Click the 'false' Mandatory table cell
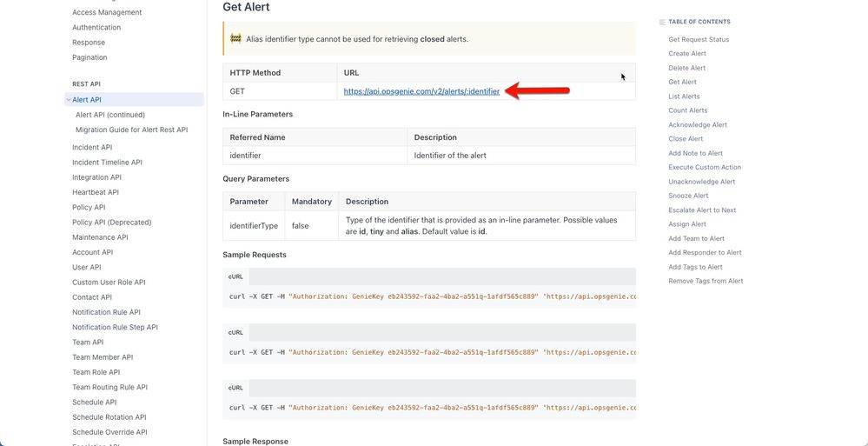This screenshot has width=868, height=446. (x=312, y=225)
